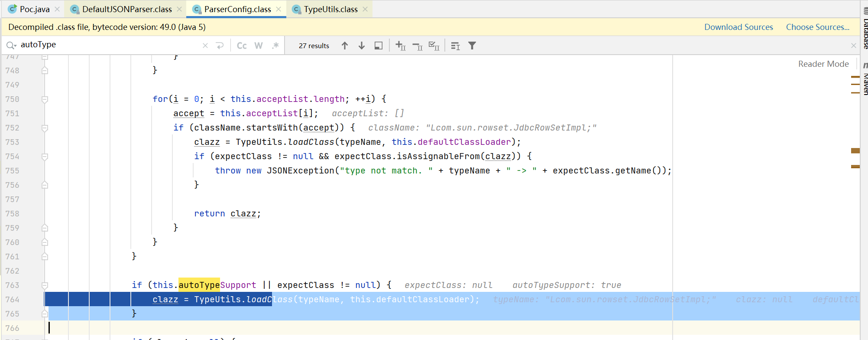Switch to DefaultJSONParser.class tab

(x=127, y=9)
